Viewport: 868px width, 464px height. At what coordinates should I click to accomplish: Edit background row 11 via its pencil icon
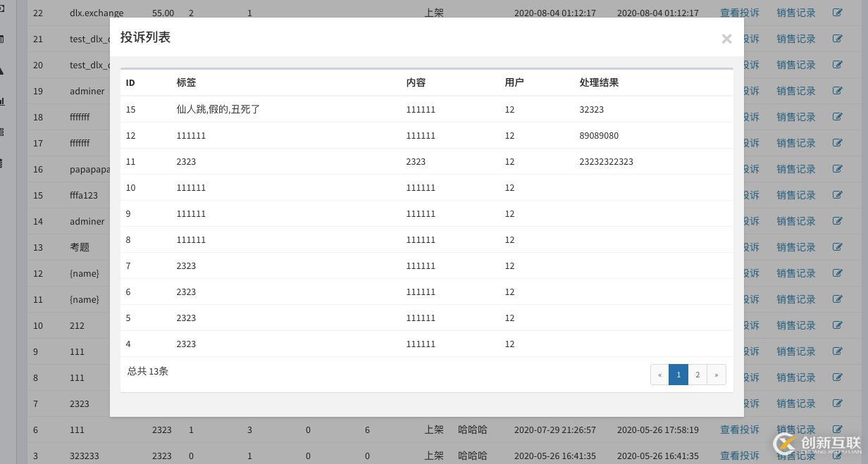837,299
